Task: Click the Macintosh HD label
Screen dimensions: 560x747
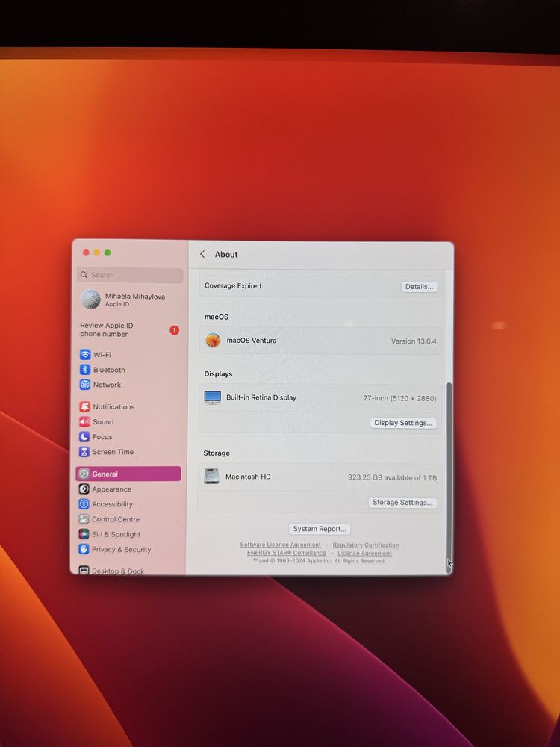Action: tap(248, 477)
